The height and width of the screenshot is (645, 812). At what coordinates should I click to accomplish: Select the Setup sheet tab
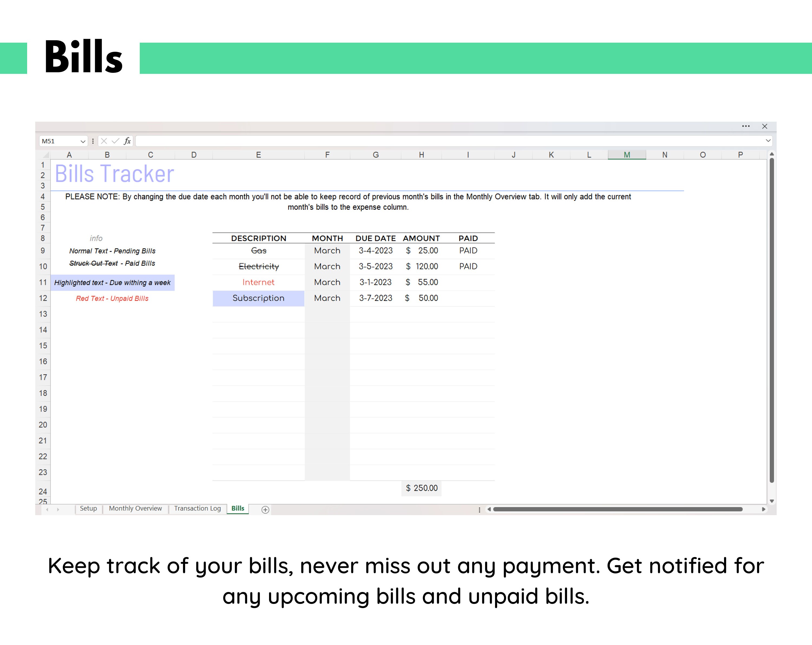[89, 508]
